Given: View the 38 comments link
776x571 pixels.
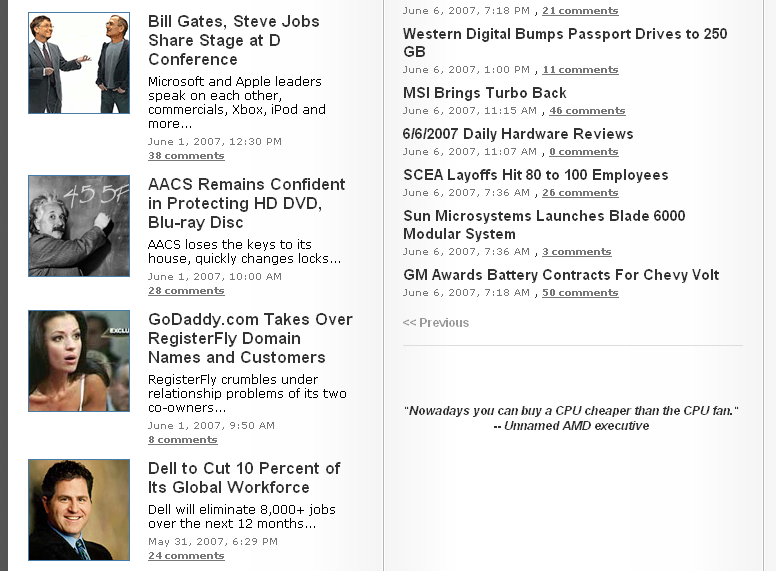Looking at the screenshot, I should coord(186,155).
